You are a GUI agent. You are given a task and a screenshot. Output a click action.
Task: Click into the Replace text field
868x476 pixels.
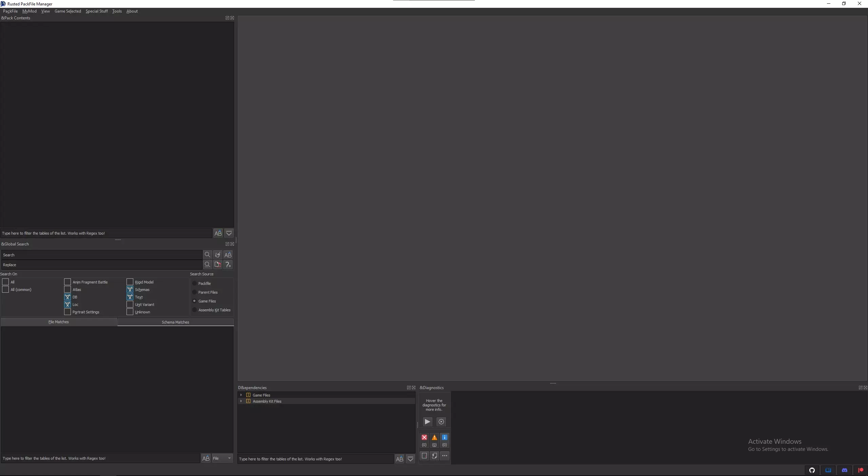click(x=102, y=265)
